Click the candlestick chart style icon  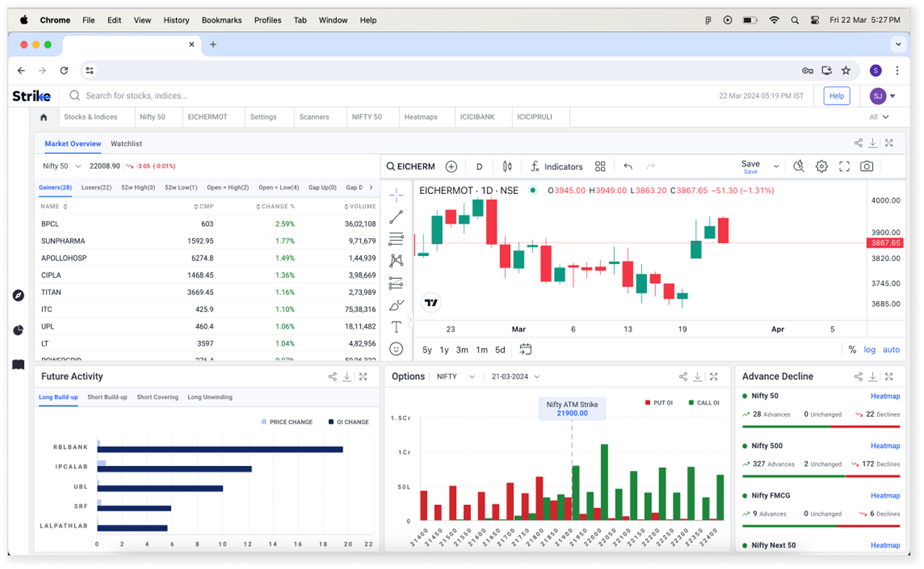click(507, 167)
